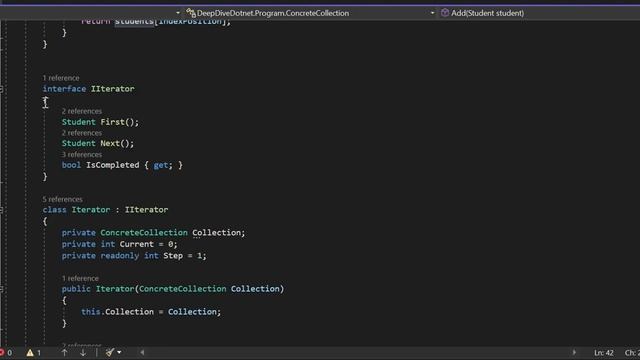Click the Collection parameter in Iterator constructor signature

point(255,289)
